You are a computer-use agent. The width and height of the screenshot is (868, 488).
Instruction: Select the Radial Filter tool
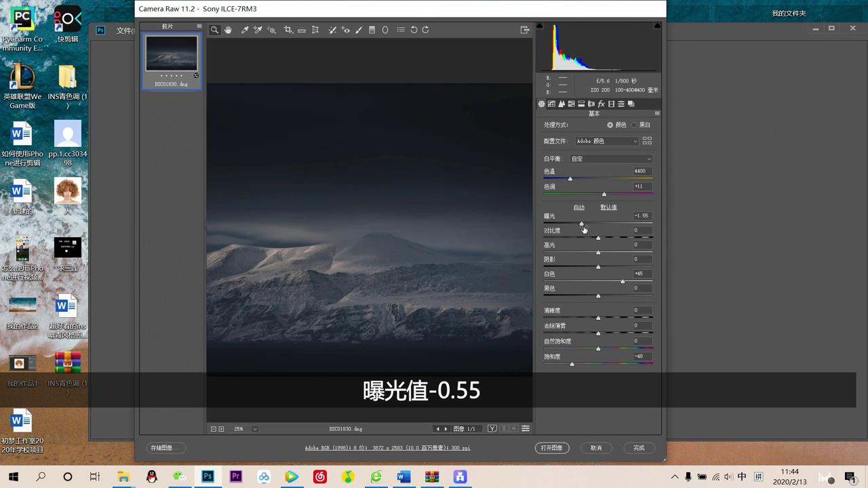tap(385, 30)
